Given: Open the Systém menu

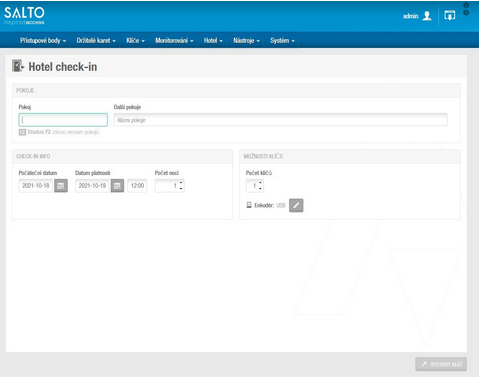Looking at the screenshot, I should [x=282, y=41].
